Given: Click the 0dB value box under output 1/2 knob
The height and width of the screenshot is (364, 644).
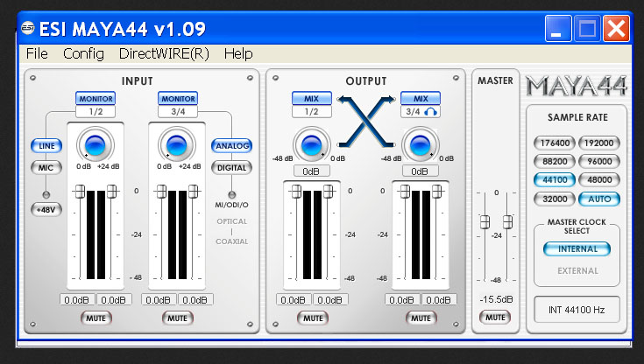Looking at the screenshot, I should pos(311,171).
